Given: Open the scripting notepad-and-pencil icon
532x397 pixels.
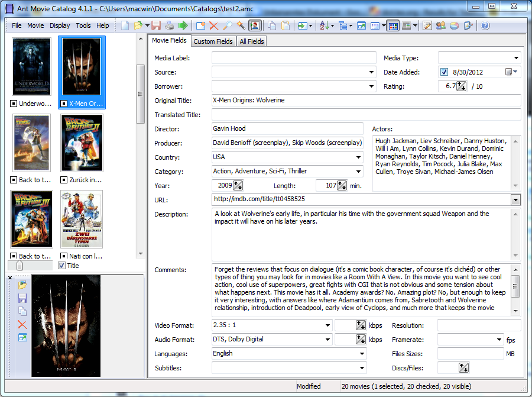Looking at the screenshot, I should point(427,26).
